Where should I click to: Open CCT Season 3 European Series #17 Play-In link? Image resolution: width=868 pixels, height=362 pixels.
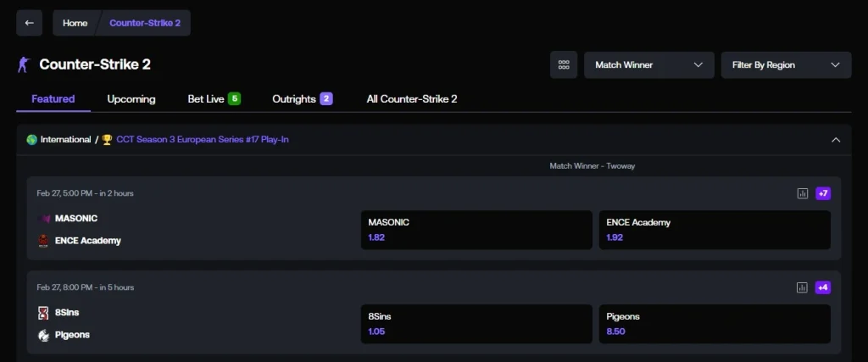pyautogui.click(x=202, y=140)
